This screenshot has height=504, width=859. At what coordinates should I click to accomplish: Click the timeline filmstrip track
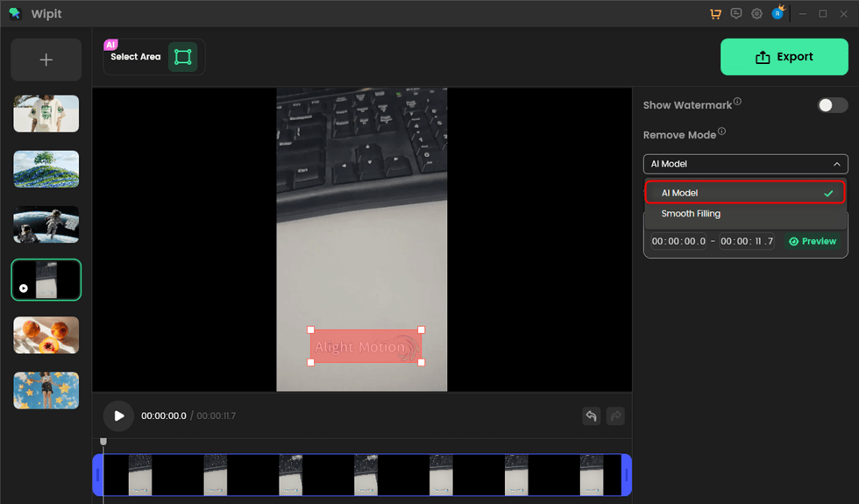[x=362, y=475]
